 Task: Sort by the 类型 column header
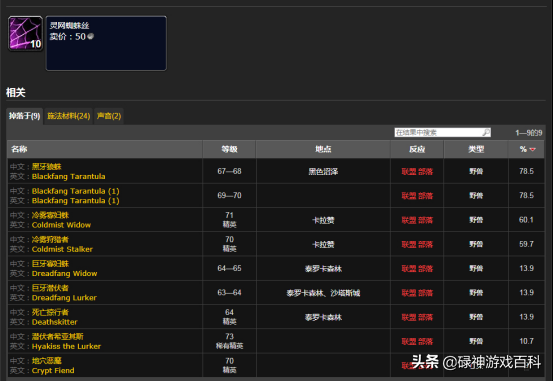coord(476,149)
